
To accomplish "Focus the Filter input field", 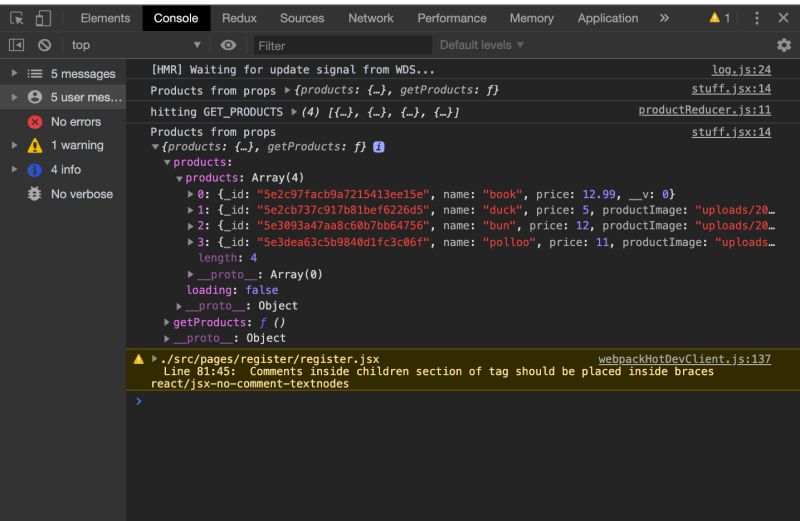I will [342, 45].
